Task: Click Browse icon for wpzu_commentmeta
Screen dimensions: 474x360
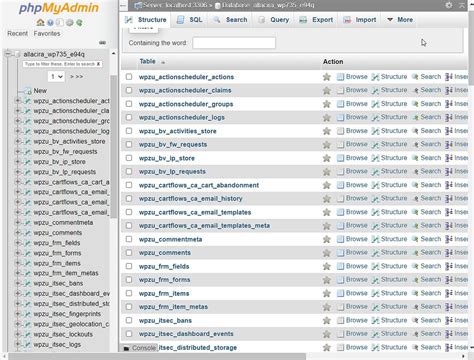Action: click(x=340, y=239)
